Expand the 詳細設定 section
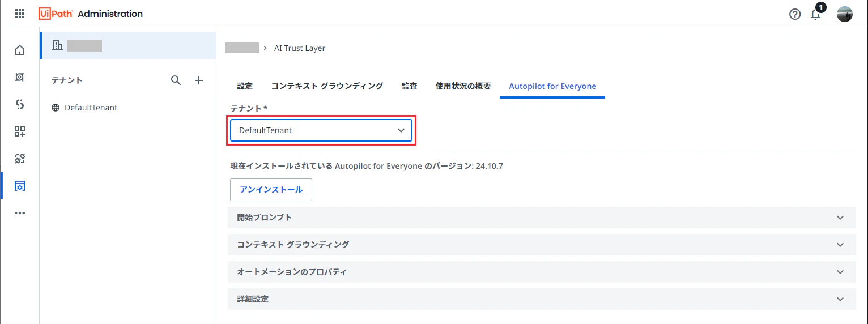This screenshot has height=324, width=868. pos(542,299)
